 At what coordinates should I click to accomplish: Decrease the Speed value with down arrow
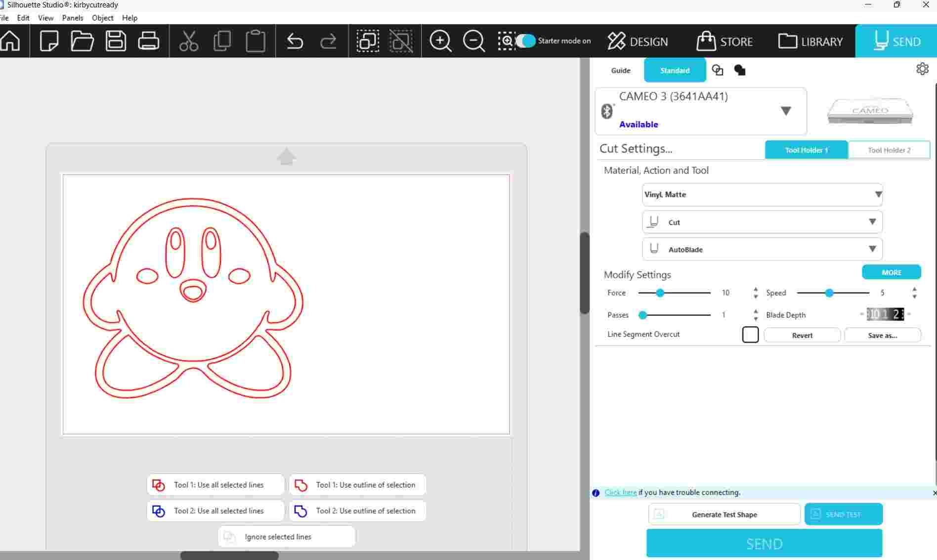point(915,297)
